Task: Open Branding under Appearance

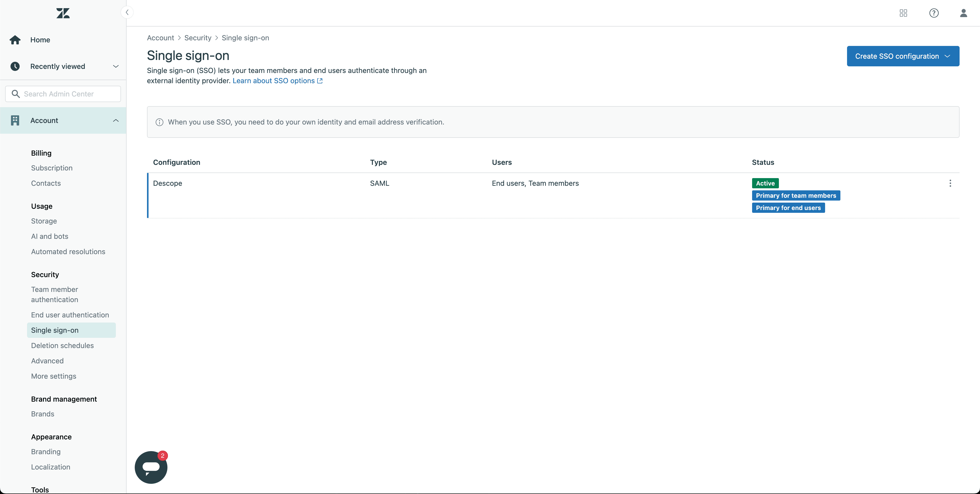Action: 46,451
